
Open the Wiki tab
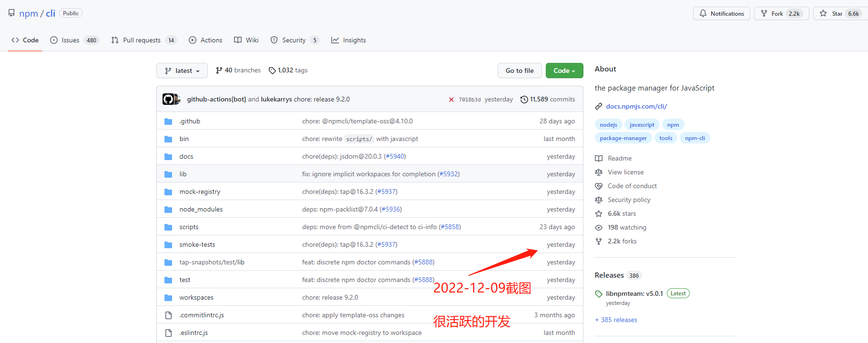(x=246, y=40)
